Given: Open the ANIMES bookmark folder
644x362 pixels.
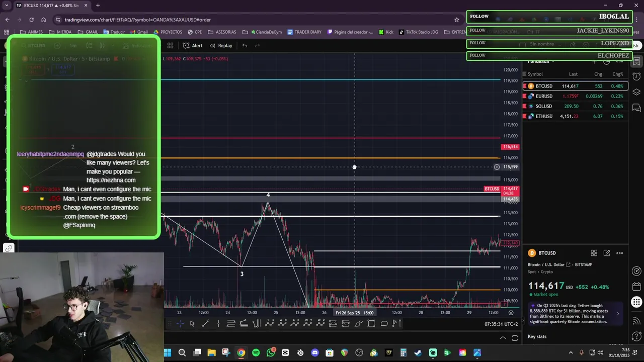Looking at the screenshot, I should (x=32, y=32).
